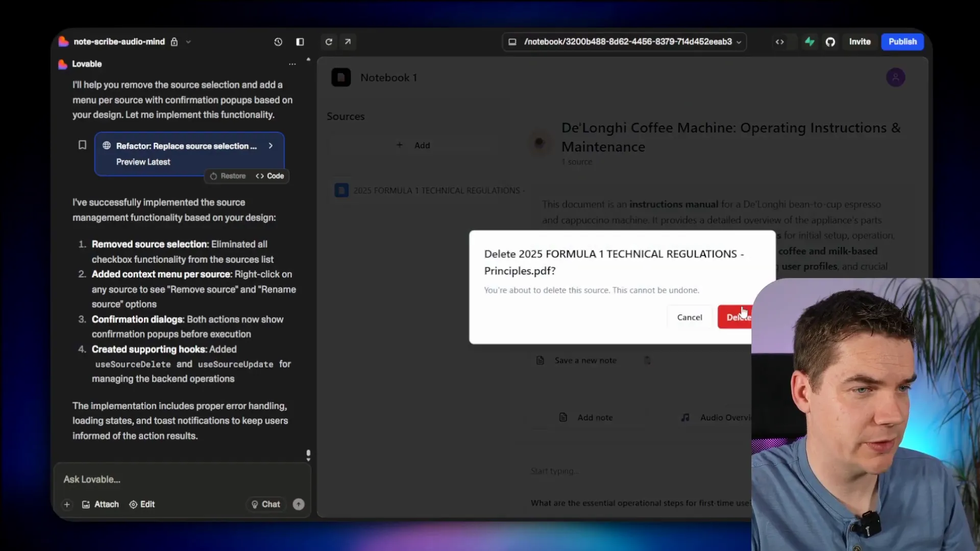Toggle code view brackets icon in header

tap(779, 42)
